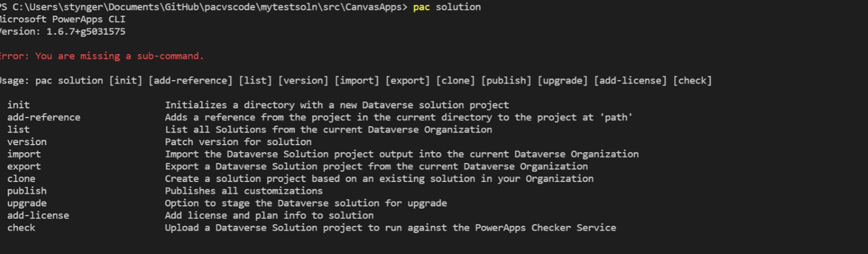Click '[check]' at the end of the Usage line
Screen dimensions: 868x254
pyautogui.click(x=692, y=81)
